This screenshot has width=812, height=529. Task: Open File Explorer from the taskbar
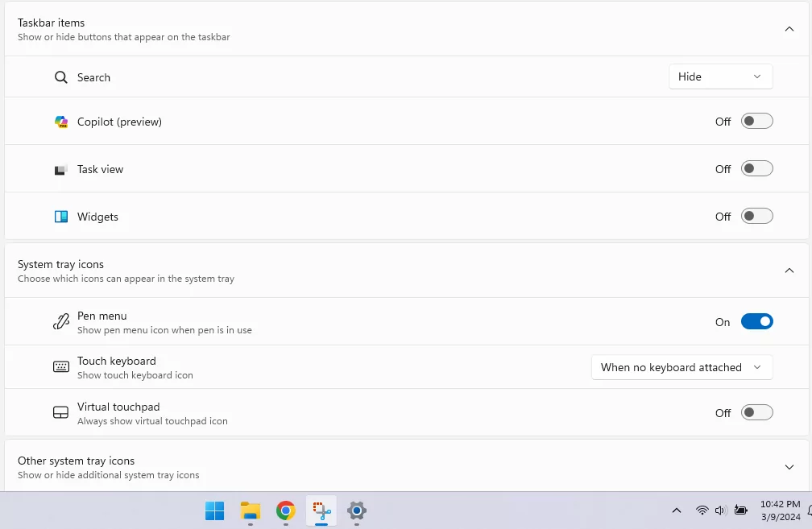pos(250,510)
